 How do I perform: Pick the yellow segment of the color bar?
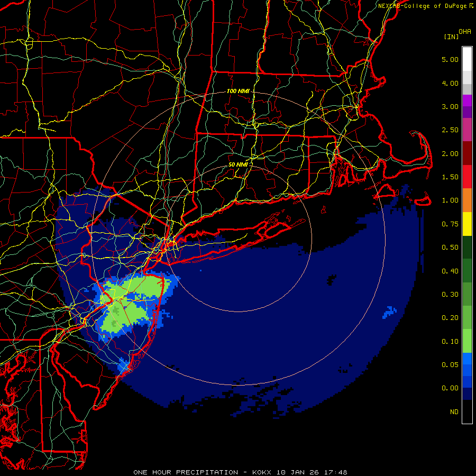point(467,224)
